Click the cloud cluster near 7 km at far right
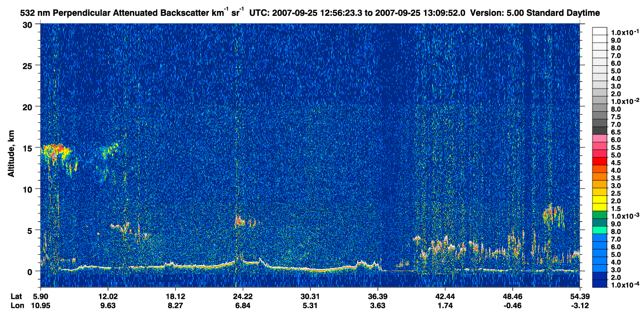Image resolution: width=644 pixels, height=330 pixels. [553, 214]
